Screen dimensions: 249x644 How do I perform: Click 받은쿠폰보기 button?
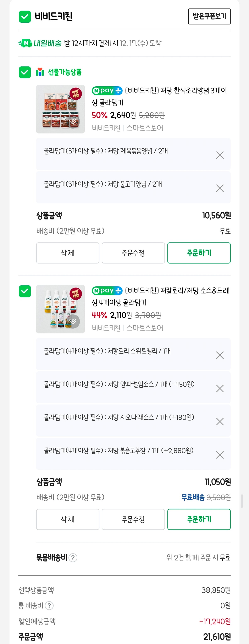[x=209, y=16]
